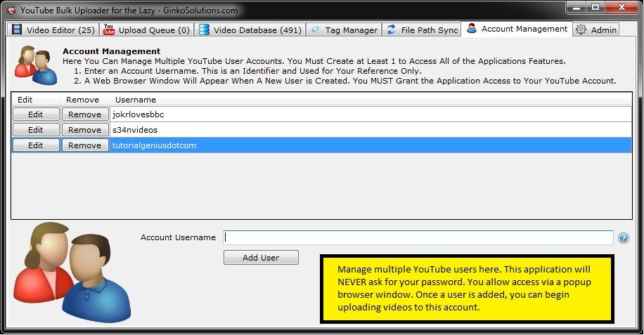Click the user icon on Account Management tab
Image resolution: width=644 pixels, height=335 pixels.
[472, 28]
